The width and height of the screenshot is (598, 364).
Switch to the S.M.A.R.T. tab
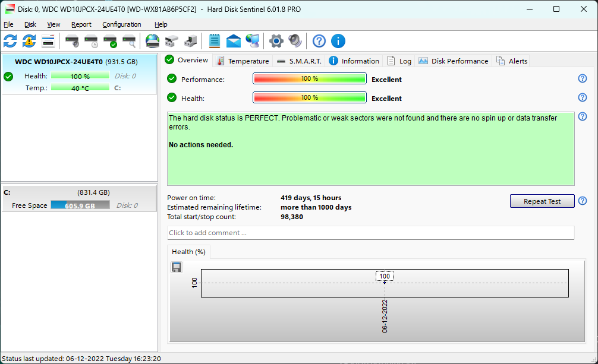[299, 61]
